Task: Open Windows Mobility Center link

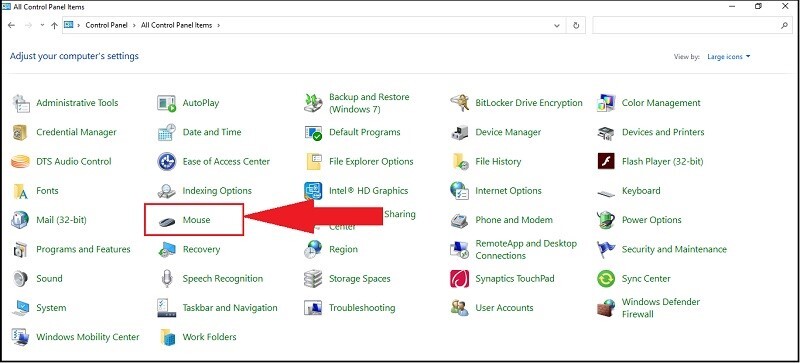Action: pyautogui.click(x=88, y=337)
